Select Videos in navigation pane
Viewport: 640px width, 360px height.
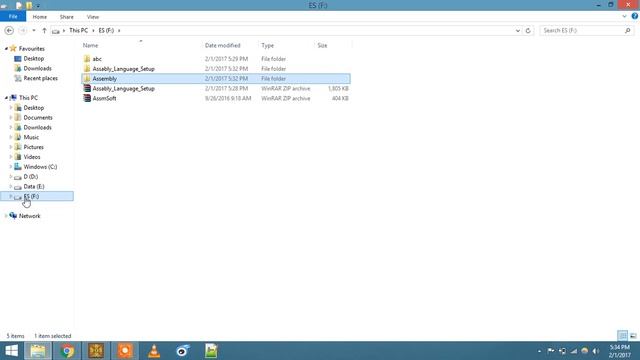(x=32, y=157)
